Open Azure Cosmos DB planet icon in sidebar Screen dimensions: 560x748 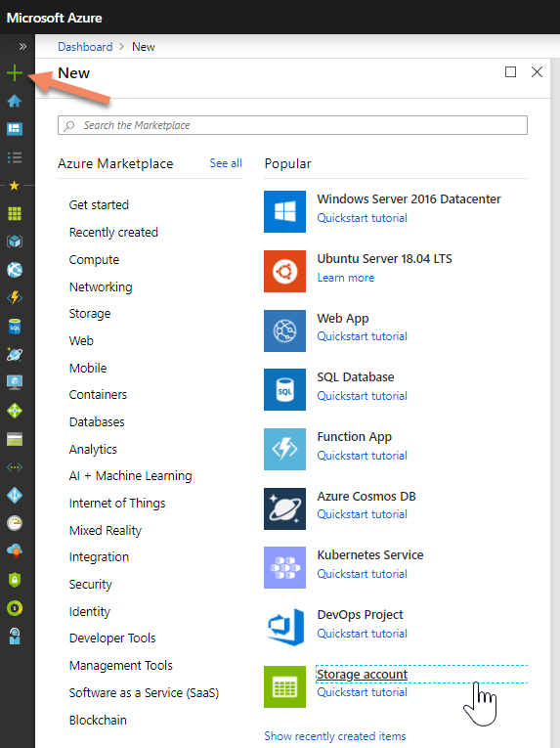[15, 354]
